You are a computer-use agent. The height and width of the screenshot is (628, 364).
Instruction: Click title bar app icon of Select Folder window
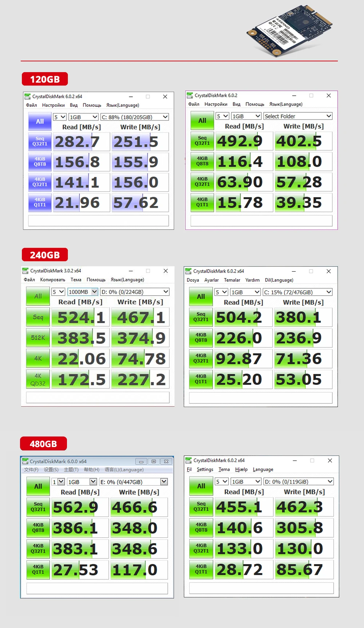190,95
